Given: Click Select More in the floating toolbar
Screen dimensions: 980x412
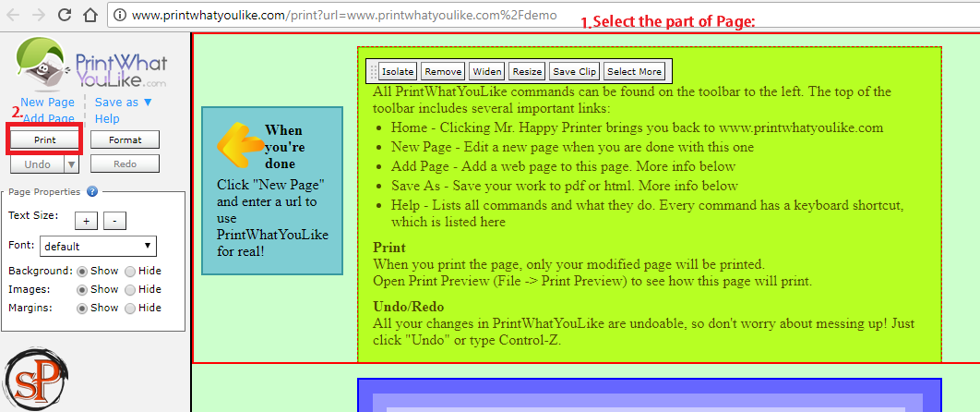Looking at the screenshot, I should 634,71.
